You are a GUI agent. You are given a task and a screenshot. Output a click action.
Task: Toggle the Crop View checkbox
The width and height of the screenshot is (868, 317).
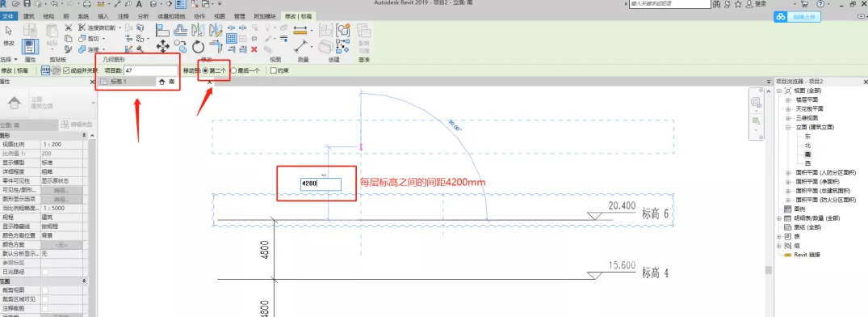click(45, 290)
